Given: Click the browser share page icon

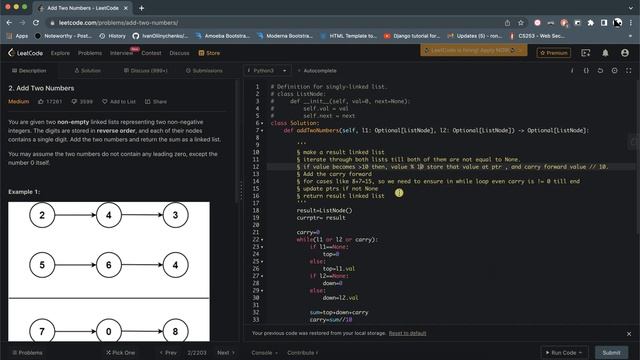Looking at the screenshot, I should (507, 23).
